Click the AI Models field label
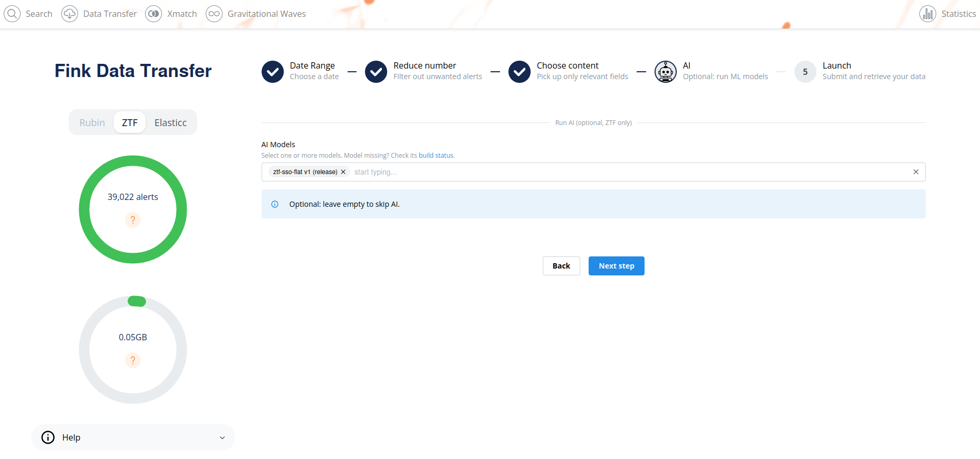This screenshot has height=459, width=980. click(278, 145)
